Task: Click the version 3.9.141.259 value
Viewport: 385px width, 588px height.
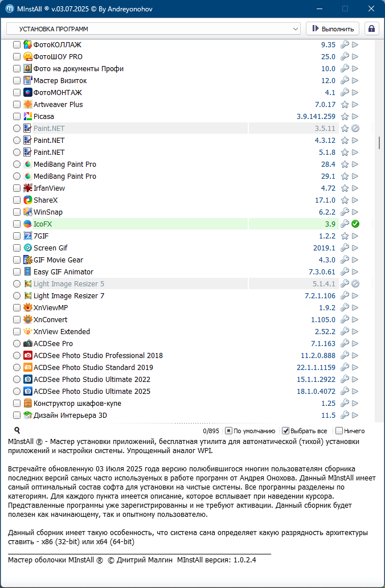Action: (316, 117)
